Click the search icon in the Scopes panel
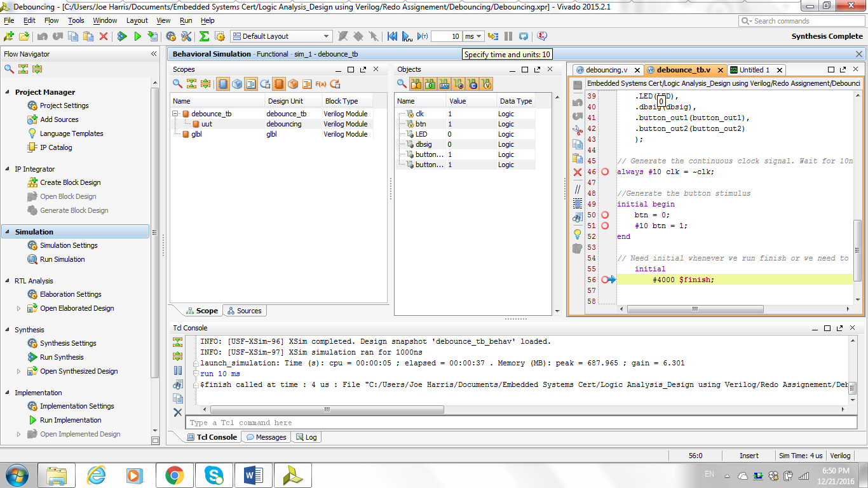This screenshot has width=868, height=488. 176,83
